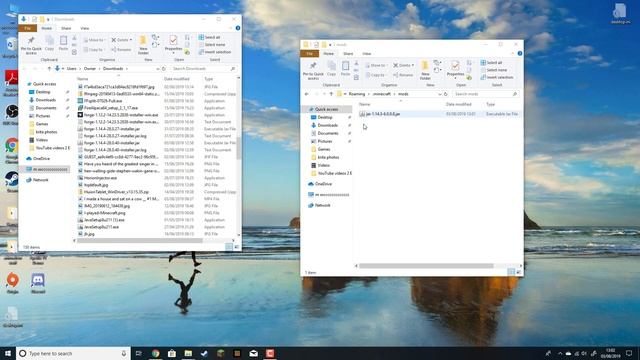Switch to the View tab in mods window
This screenshot has height=360, width=640.
(x=367, y=53)
